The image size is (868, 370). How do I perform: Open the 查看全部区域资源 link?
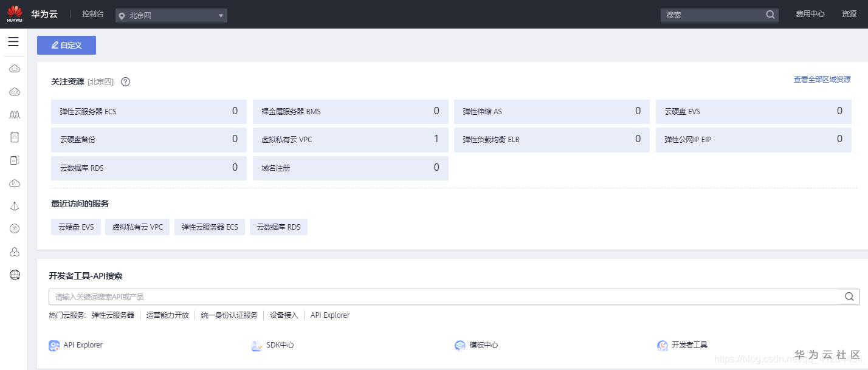click(x=822, y=80)
